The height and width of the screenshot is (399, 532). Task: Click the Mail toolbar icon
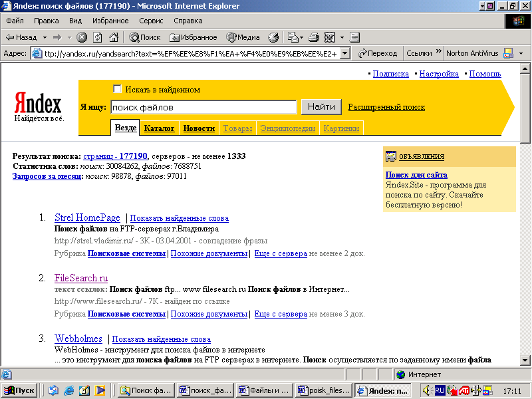click(x=293, y=37)
